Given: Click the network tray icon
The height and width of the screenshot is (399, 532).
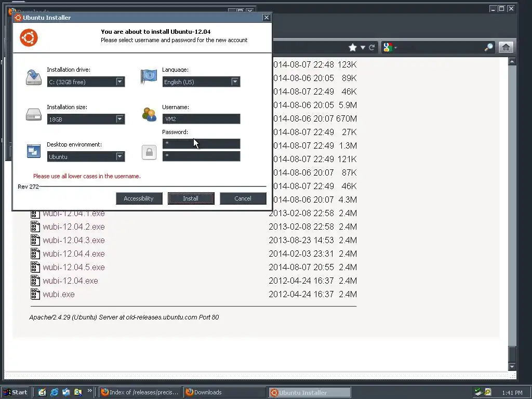Looking at the screenshot, I should click(478, 392).
